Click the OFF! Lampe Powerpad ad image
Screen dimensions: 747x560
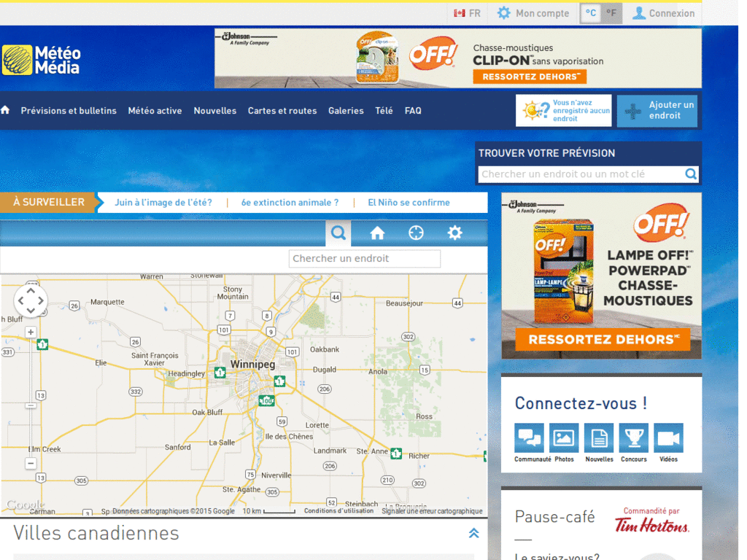[x=601, y=276]
